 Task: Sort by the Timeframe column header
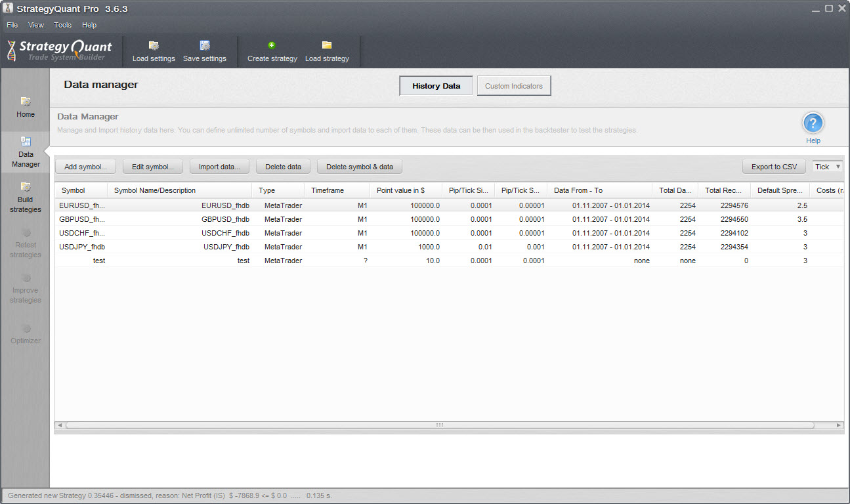337,190
